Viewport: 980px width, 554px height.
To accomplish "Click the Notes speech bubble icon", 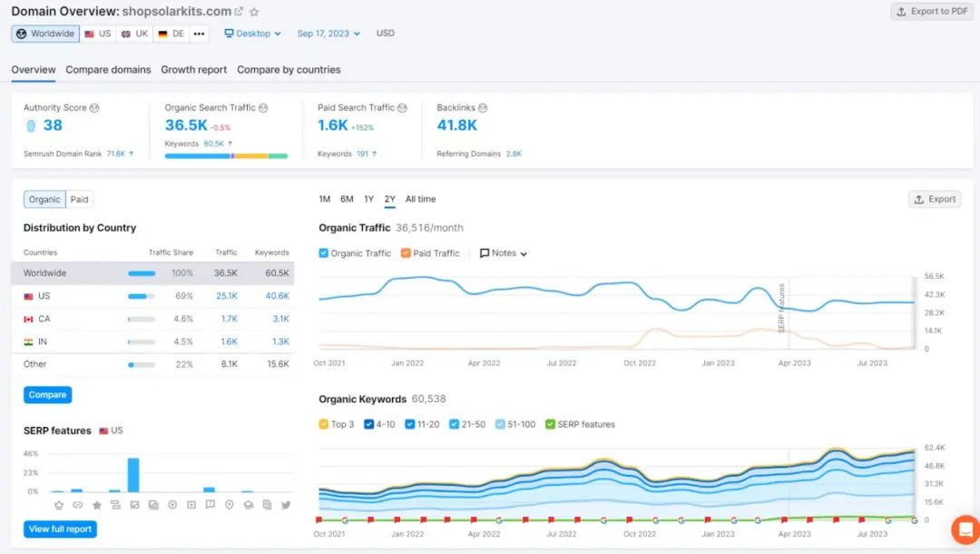I will pos(485,253).
